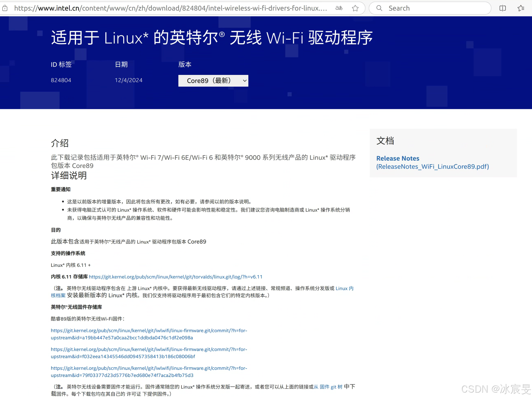The width and height of the screenshot is (532, 398).
Task: Click the 版本 label
Action: (x=185, y=64)
